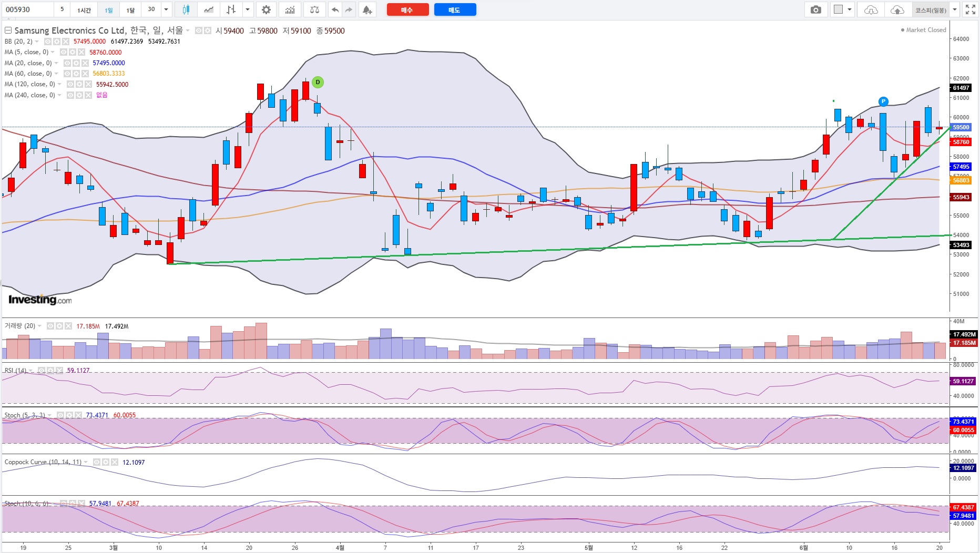
Task: Click the blue 매도 sell button
Action: (x=455, y=9)
